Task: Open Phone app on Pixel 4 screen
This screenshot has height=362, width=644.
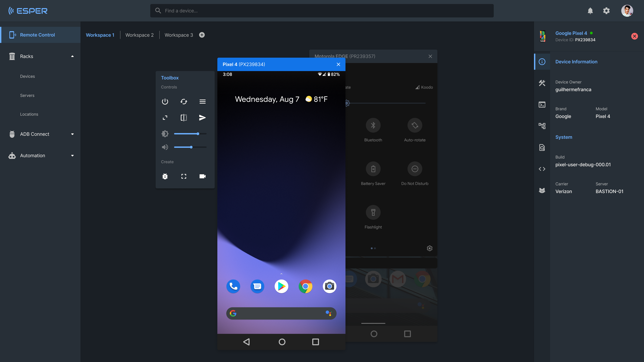Action: point(233,286)
